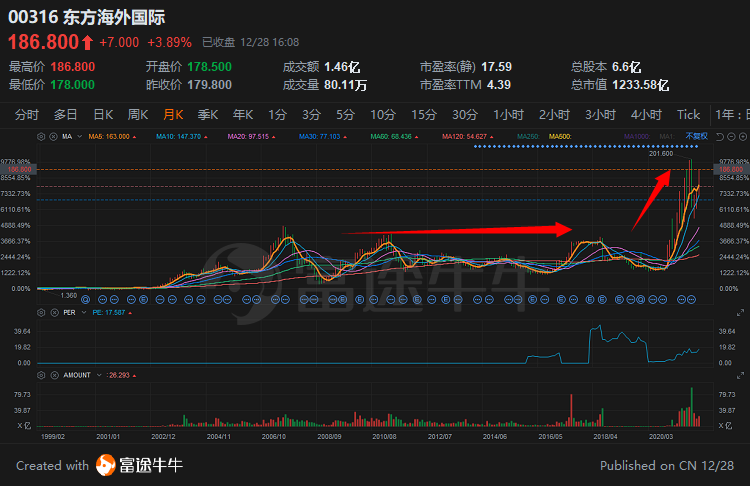Image resolution: width=750 pixels, height=486 pixels.
Task: Expand the AMOUNT indicator dropdown
Action: (98, 375)
